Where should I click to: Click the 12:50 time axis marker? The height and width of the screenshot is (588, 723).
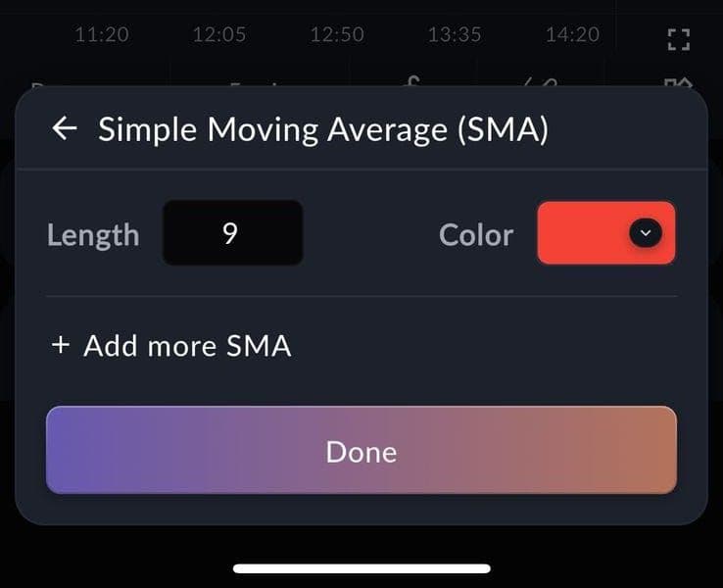click(337, 34)
